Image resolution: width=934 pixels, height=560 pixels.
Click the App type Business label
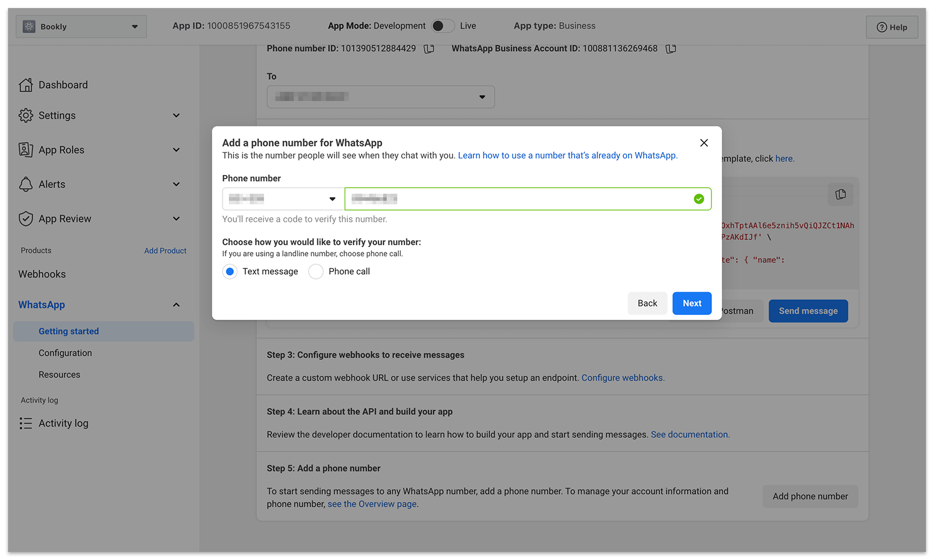(555, 26)
